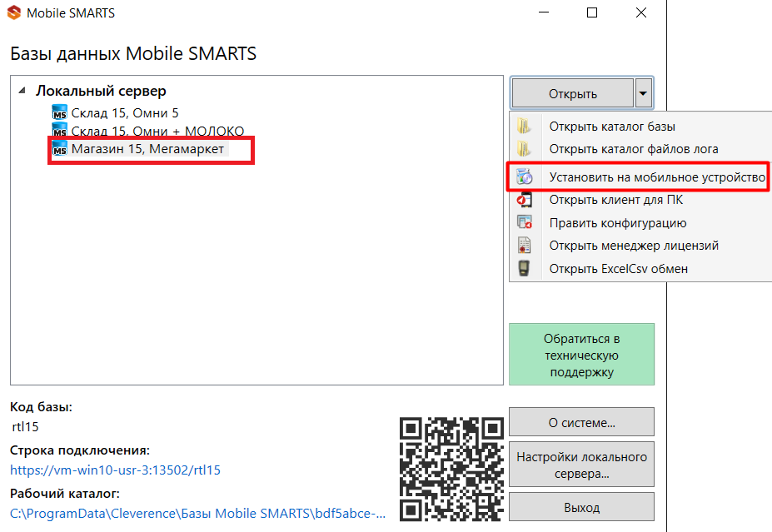This screenshot has width=772, height=532.
Task: Click Обратиться в техническую поддержку button
Action: 581,355
